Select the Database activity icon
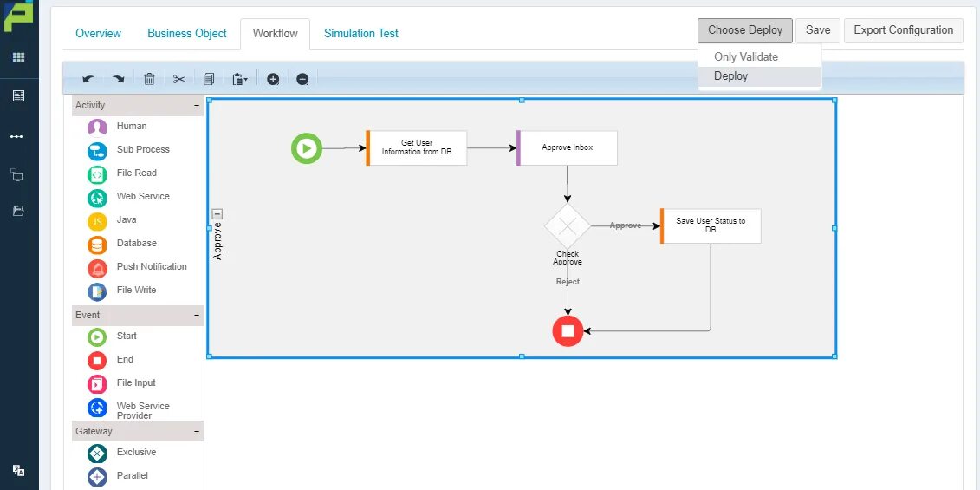 coord(97,245)
